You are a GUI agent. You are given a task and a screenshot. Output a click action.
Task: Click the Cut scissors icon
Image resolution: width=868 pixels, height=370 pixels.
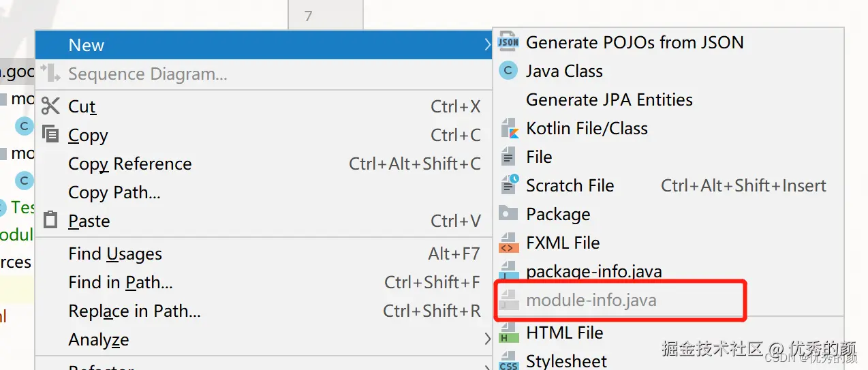tap(50, 106)
